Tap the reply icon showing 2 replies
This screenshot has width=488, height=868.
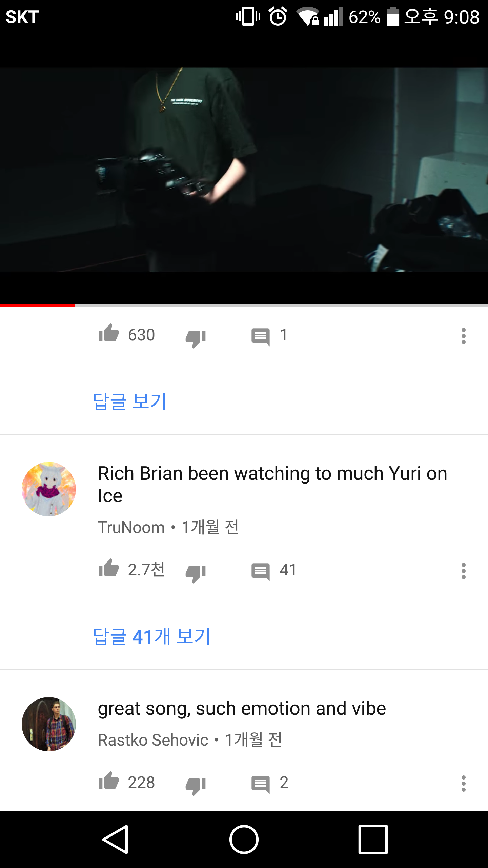click(x=261, y=784)
